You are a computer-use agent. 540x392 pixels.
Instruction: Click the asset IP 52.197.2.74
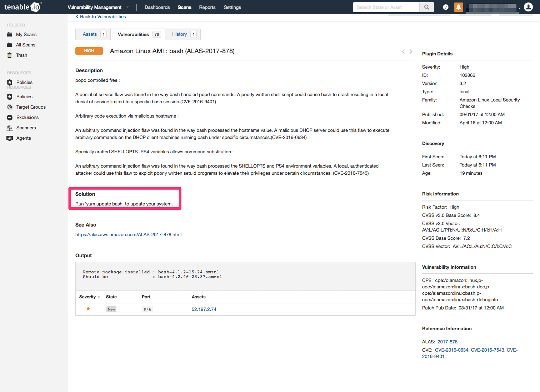pos(204,309)
